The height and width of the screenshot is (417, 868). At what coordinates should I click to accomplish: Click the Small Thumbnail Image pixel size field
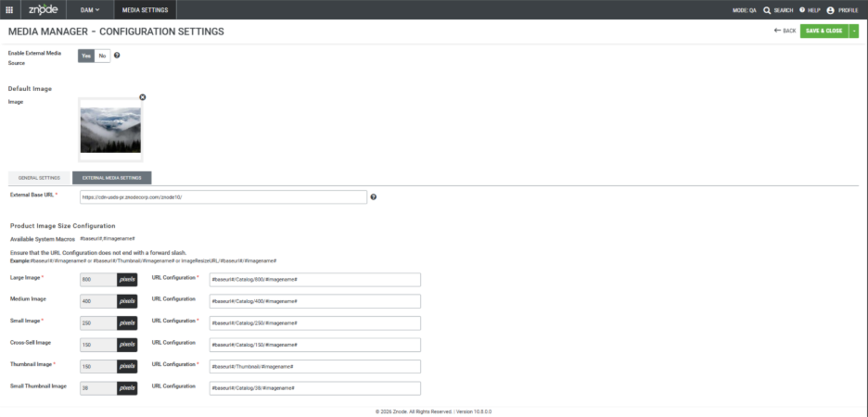(x=98, y=388)
